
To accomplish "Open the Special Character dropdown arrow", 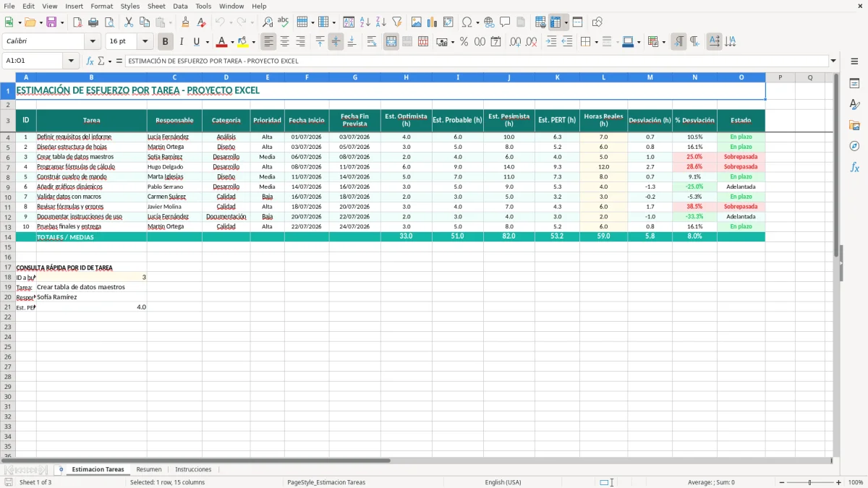I will (478, 22).
